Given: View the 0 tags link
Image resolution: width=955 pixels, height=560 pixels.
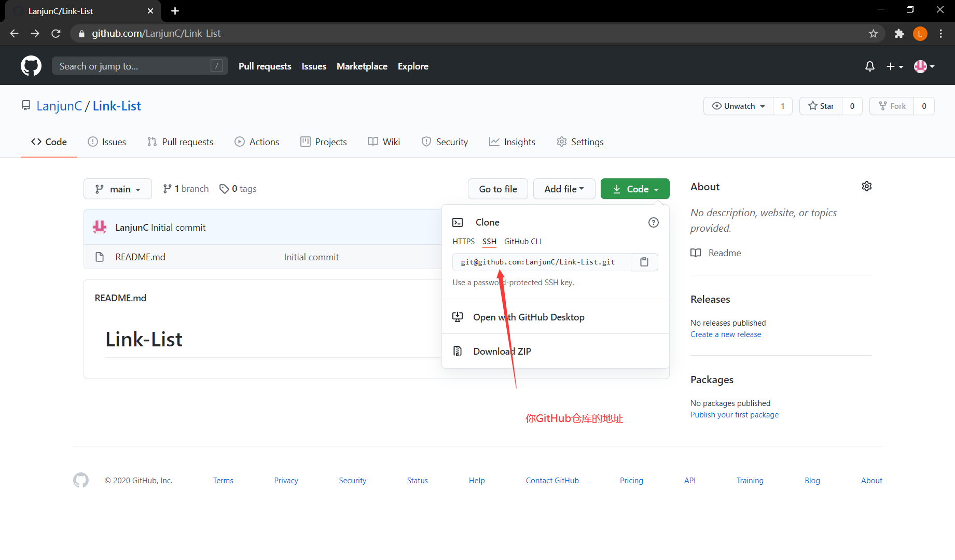Looking at the screenshot, I should pos(238,189).
